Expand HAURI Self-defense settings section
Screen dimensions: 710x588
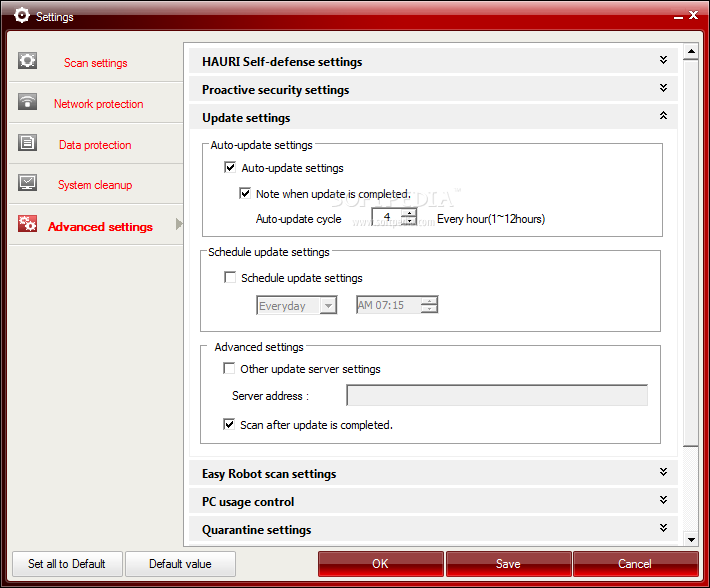coord(433,61)
